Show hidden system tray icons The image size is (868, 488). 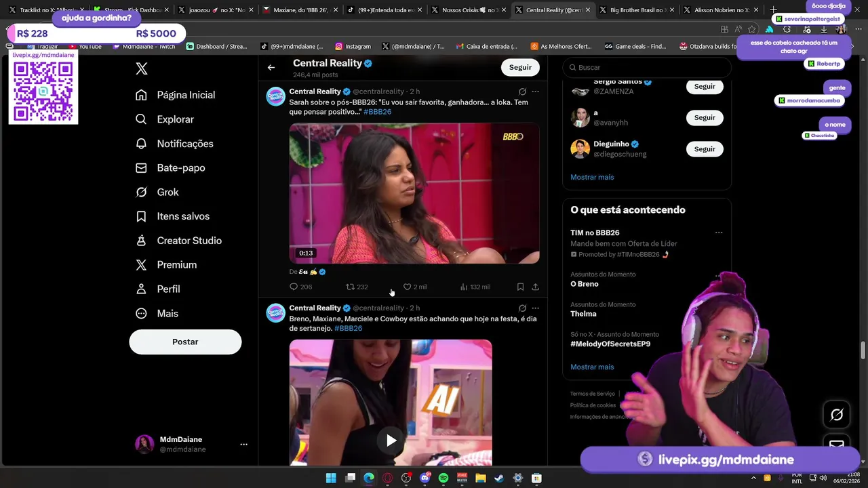coord(753,478)
